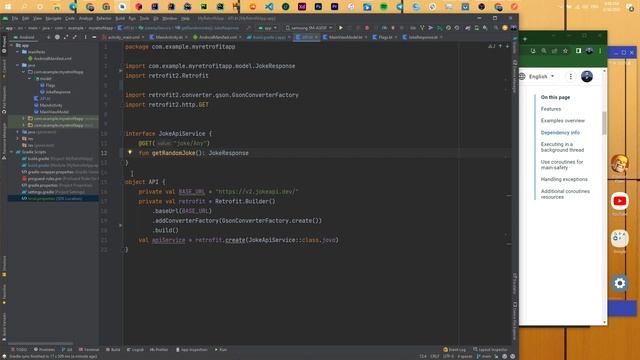Screen dimensions: 640x360
Task: Select proguard-rules.pro in project tree
Action: 60,179
